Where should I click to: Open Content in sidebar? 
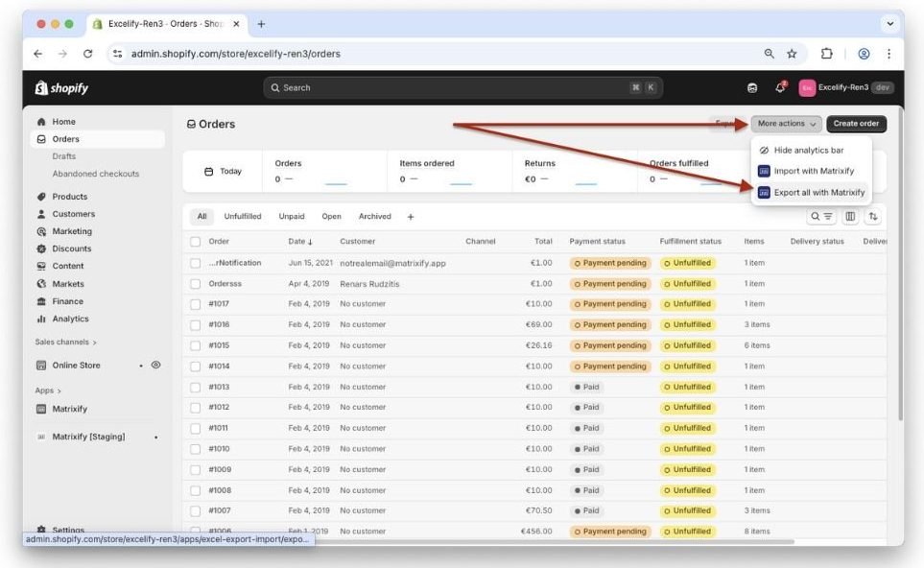[68, 266]
